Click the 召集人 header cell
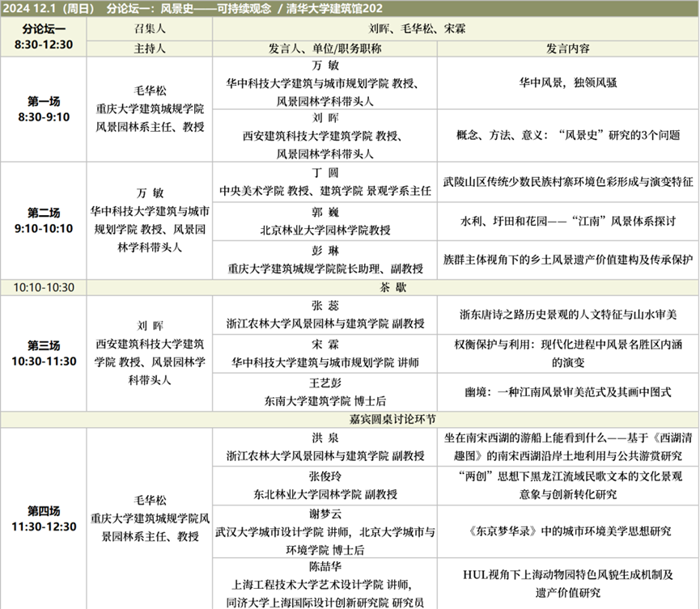This screenshot has height=609, width=700. click(149, 27)
